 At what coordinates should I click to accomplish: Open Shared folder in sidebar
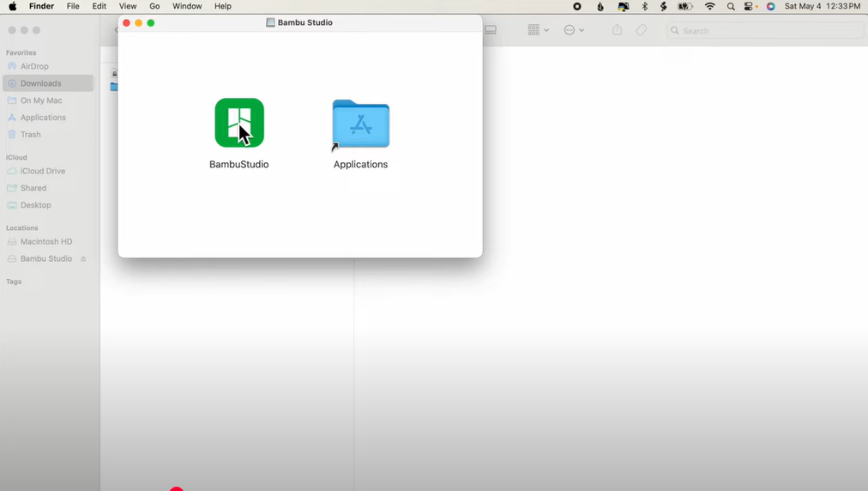pos(48,188)
